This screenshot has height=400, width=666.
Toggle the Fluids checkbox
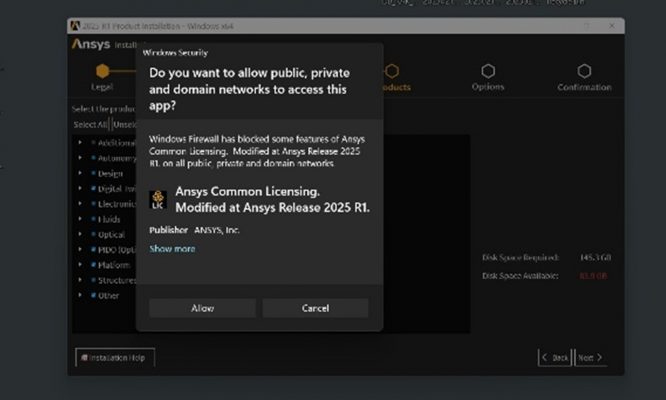pyautogui.click(x=93, y=219)
